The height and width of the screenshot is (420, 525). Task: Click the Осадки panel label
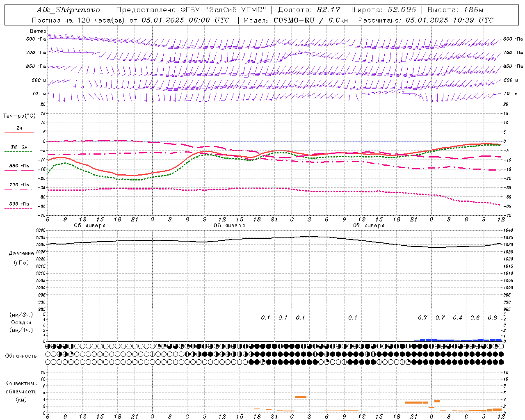[x=21, y=322]
